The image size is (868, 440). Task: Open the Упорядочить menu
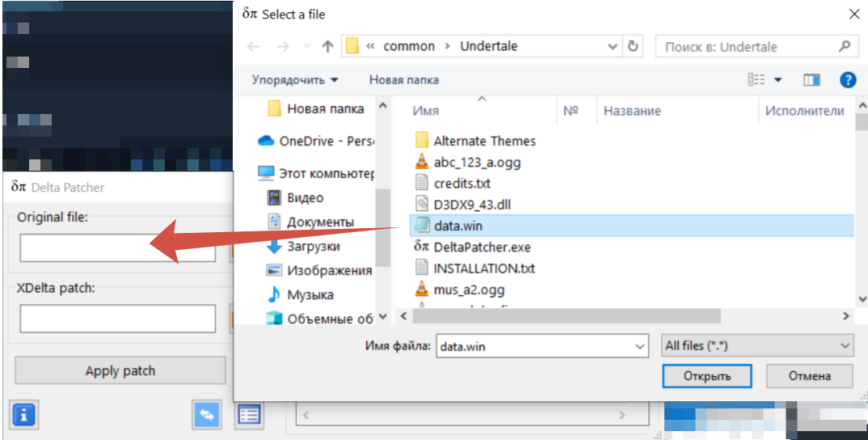click(x=294, y=80)
